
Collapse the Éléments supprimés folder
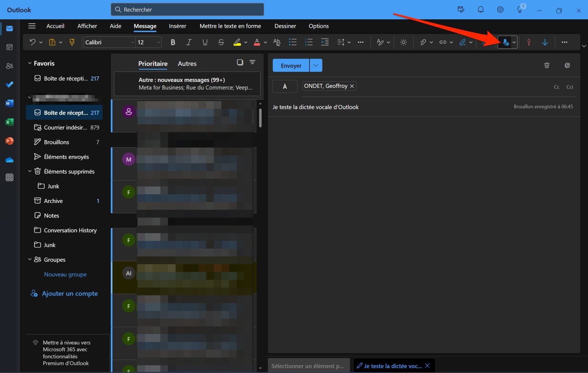pos(30,171)
